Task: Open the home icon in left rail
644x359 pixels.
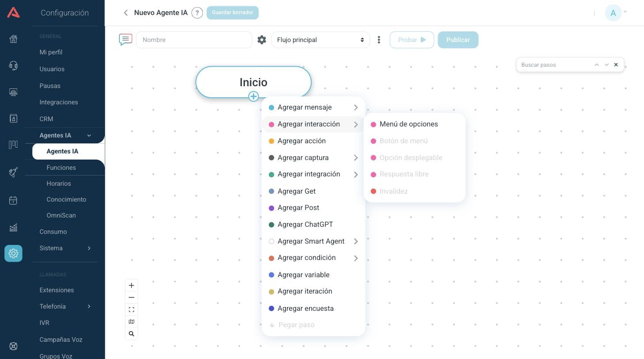Action: (x=13, y=39)
